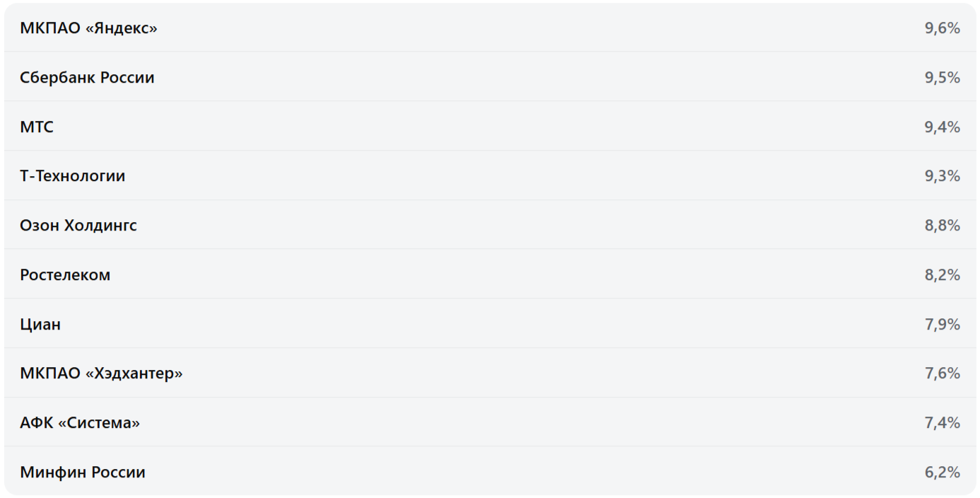The height and width of the screenshot is (498, 980).
Task: Select the 9,3% share figure
Action: pyautogui.click(x=942, y=176)
